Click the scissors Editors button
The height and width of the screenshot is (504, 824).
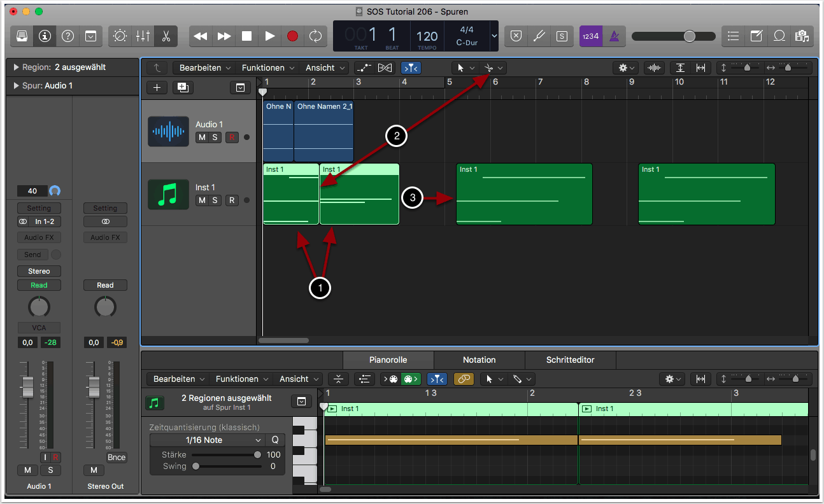point(166,36)
